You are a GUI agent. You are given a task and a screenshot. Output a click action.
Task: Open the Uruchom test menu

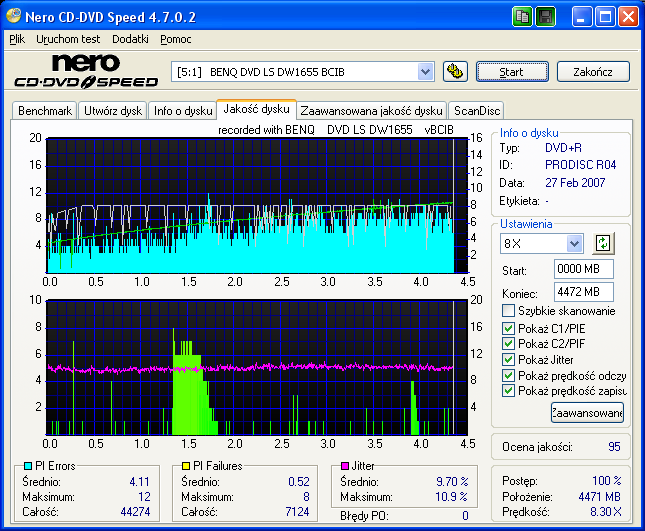68,39
